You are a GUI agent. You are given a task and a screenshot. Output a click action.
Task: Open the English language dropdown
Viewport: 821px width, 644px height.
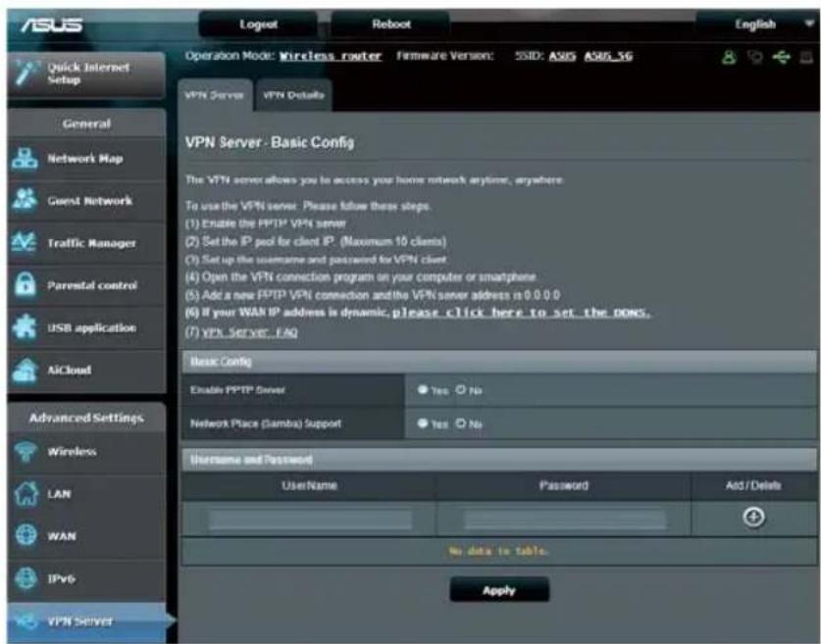pos(756,25)
